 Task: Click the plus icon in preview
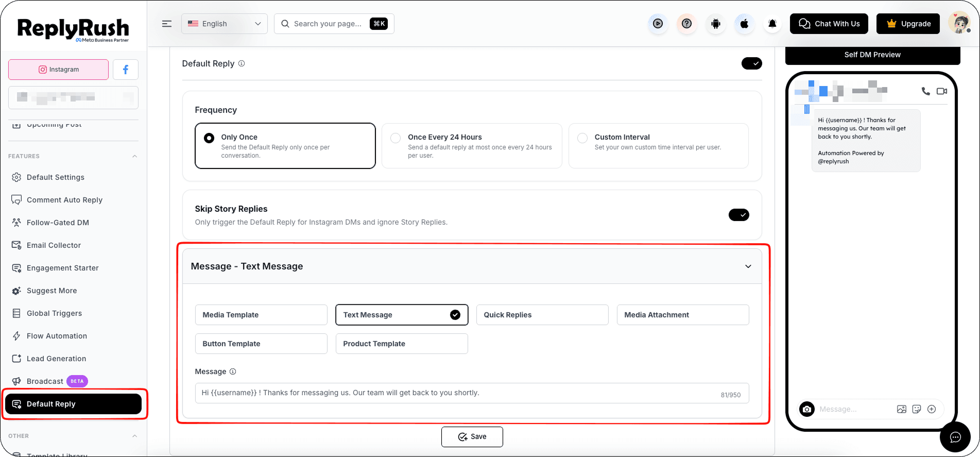pyautogui.click(x=932, y=409)
